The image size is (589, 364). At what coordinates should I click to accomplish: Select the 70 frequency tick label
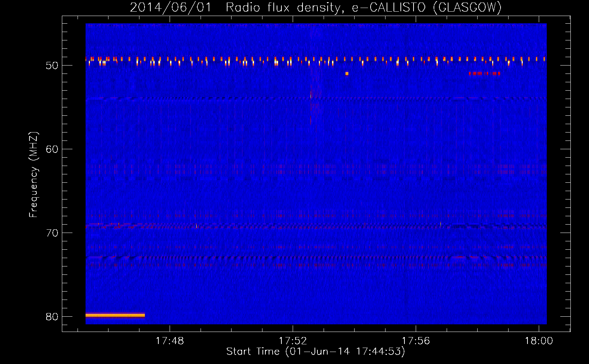coord(52,233)
